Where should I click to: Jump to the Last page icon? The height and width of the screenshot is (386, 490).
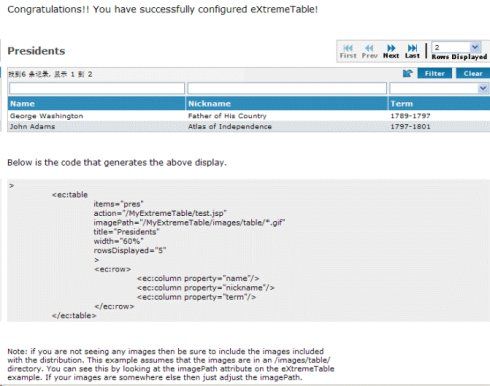point(412,48)
